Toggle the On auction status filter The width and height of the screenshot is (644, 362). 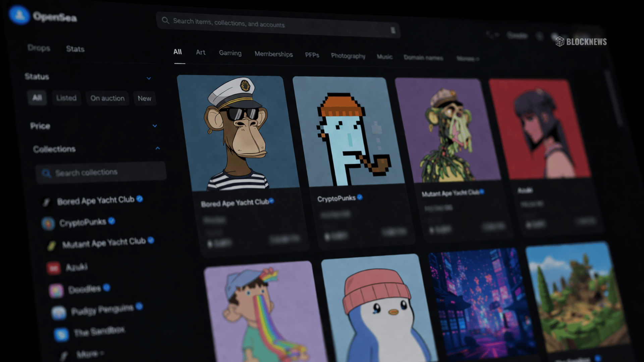(x=107, y=98)
